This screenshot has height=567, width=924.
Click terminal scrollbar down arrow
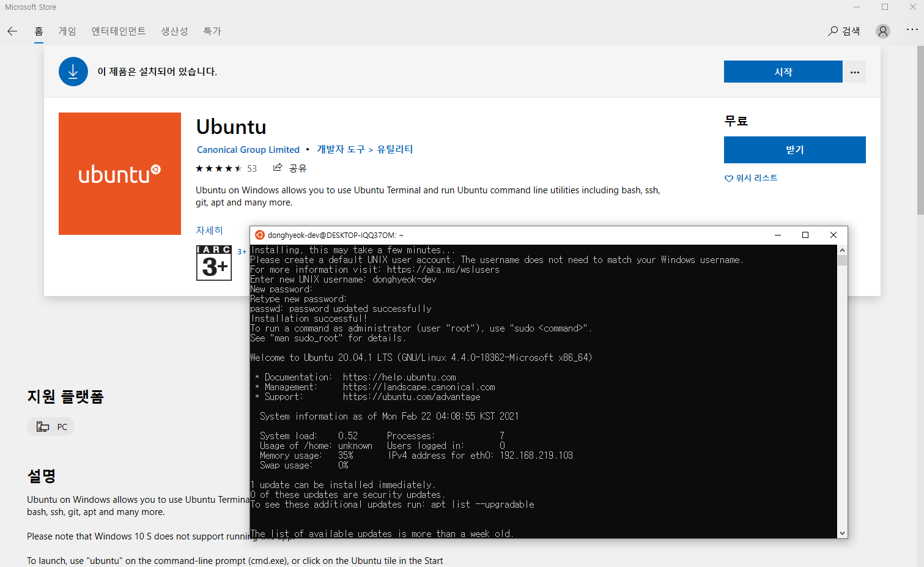click(842, 533)
